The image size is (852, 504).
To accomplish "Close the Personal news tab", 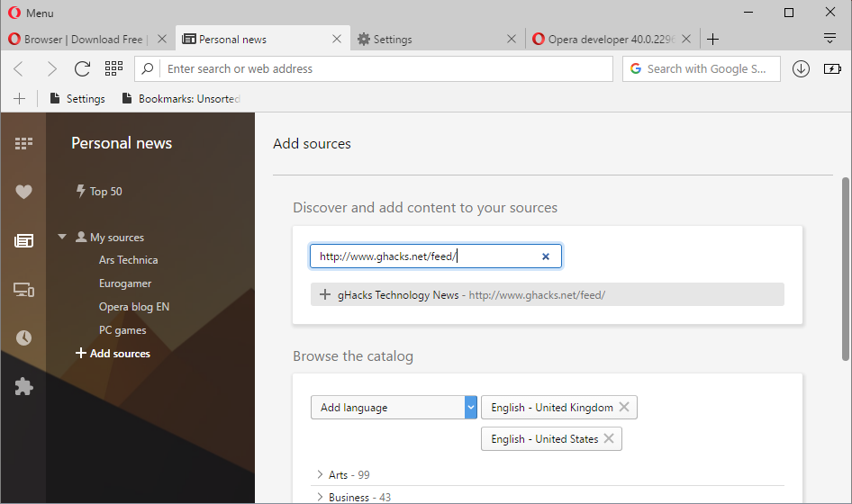I will (x=337, y=39).
